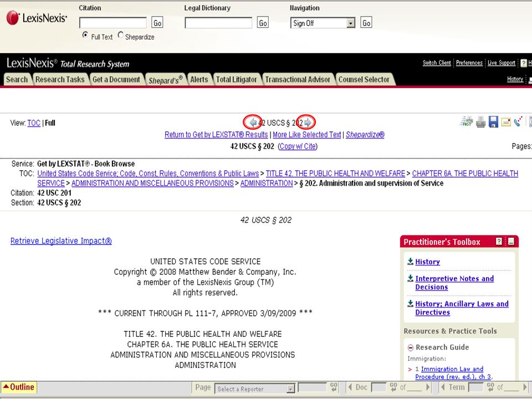Collapse the Research Guide section
This screenshot has height=399, width=532.
pyautogui.click(x=411, y=347)
